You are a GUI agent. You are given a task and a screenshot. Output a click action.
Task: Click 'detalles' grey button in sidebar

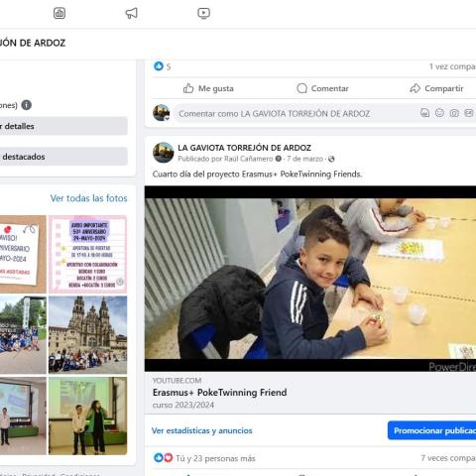point(63,126)
